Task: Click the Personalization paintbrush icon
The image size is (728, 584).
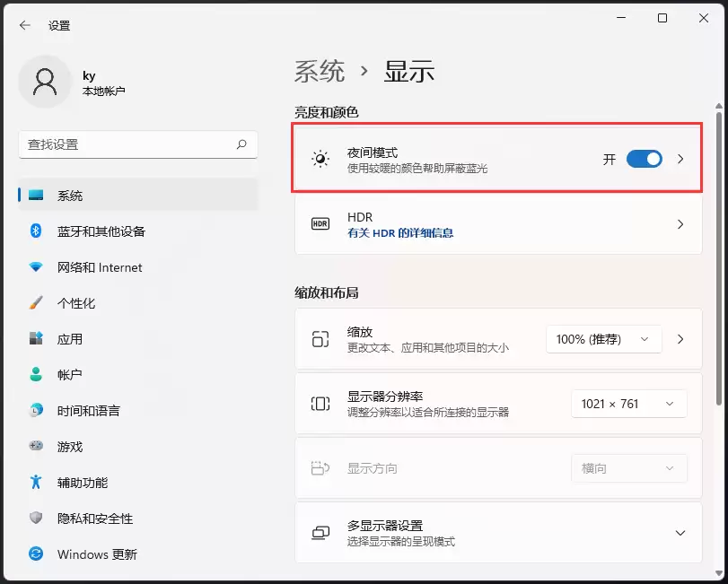Action: pyautogui.click(x=36, y=303)
